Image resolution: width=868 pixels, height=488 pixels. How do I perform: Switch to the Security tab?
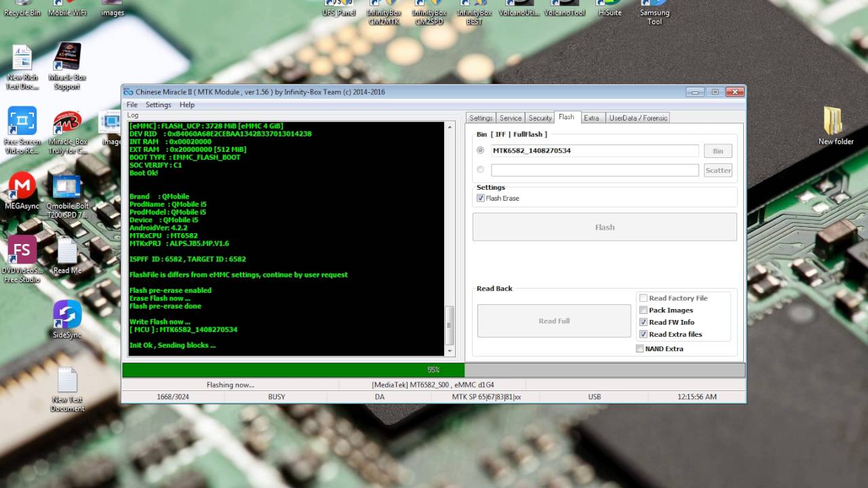[x=540, y=118]
